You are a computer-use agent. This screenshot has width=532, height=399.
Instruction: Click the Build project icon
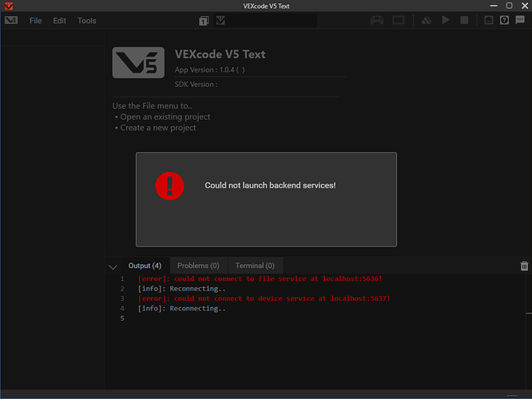427,21
